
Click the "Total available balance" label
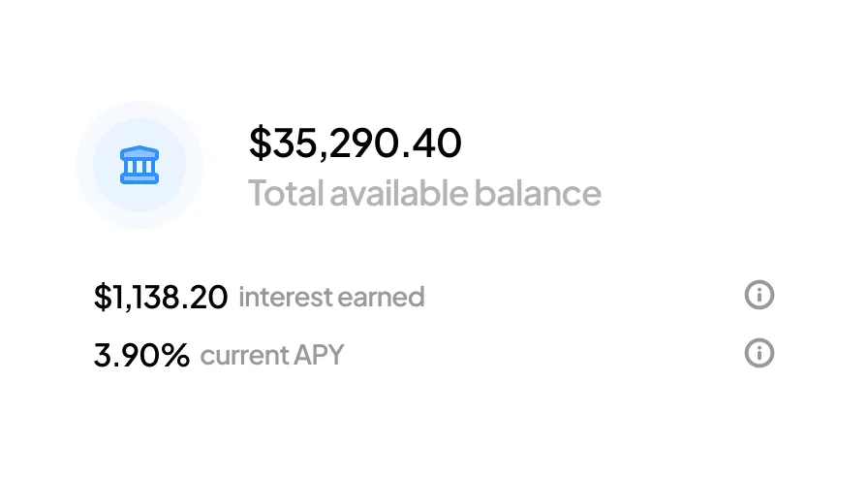[x=424, y=193]
